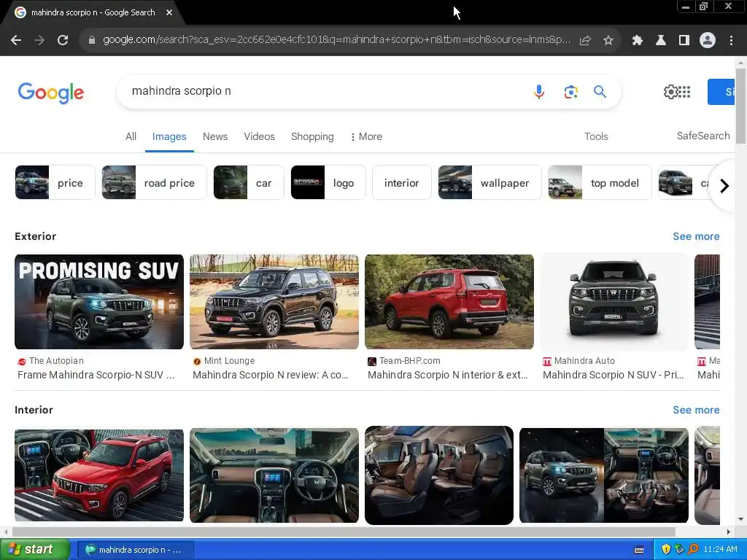Click See more for Interior images

696,410
